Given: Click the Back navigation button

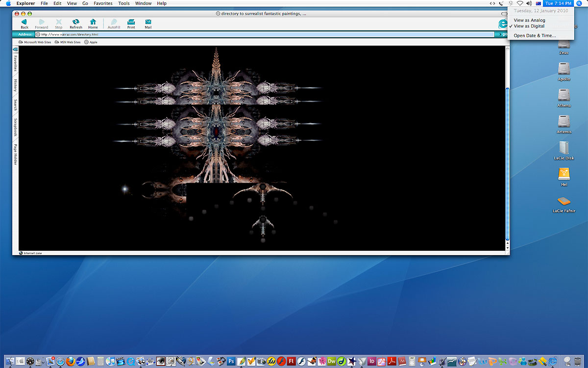Looking at the screenshot, I should pyautogui.click(x=24, y=24).
